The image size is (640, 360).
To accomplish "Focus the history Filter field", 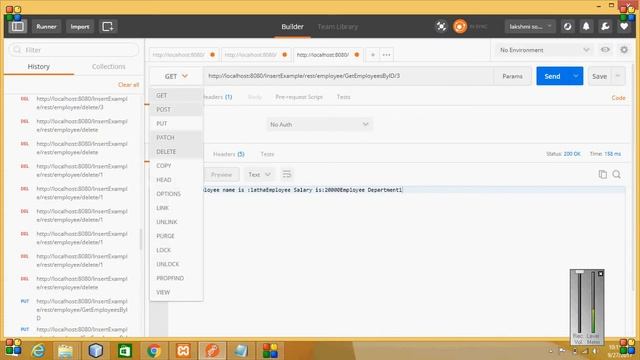I will coord(74,50).
